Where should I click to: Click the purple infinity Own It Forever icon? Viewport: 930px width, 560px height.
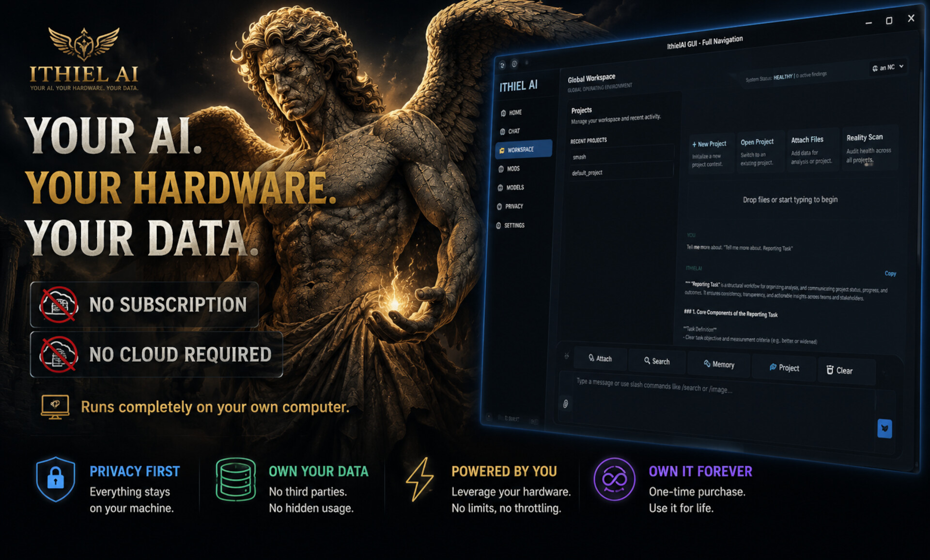[614, 479]
